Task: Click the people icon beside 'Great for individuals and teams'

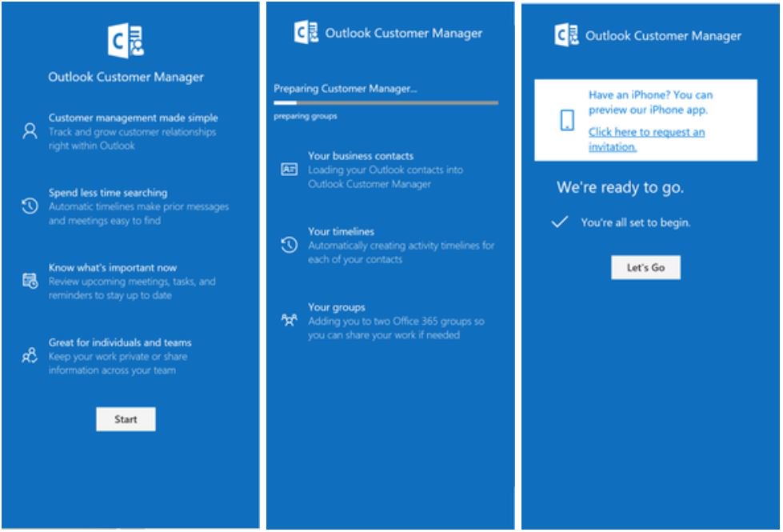Action: pos(30,355)
